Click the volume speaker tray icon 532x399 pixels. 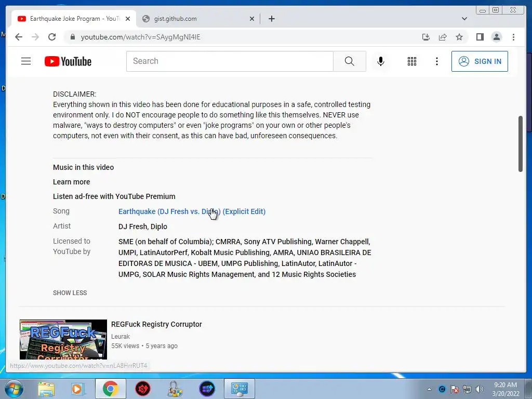point(480,389)
